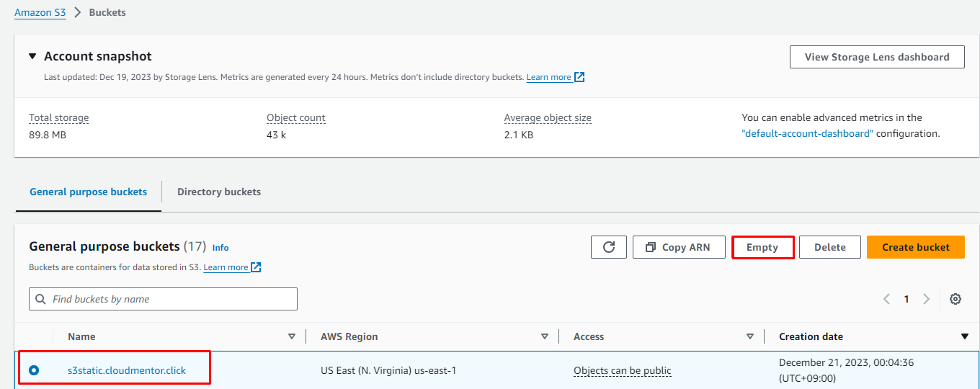Open s3static.cloudmentor.click bucket link

pyautogui.click(x=127, y=370)
